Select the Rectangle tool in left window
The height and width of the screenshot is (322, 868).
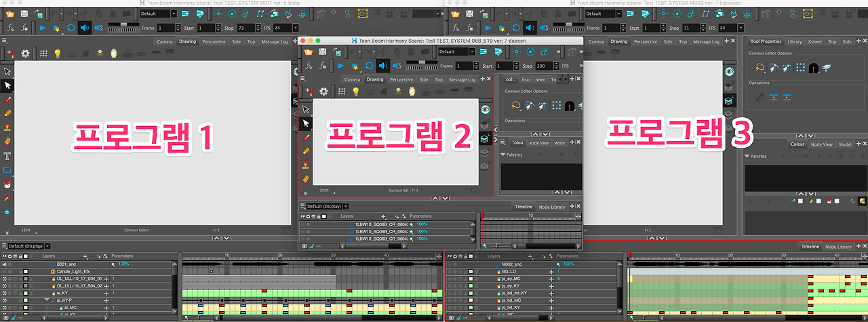tap(7, 169)
